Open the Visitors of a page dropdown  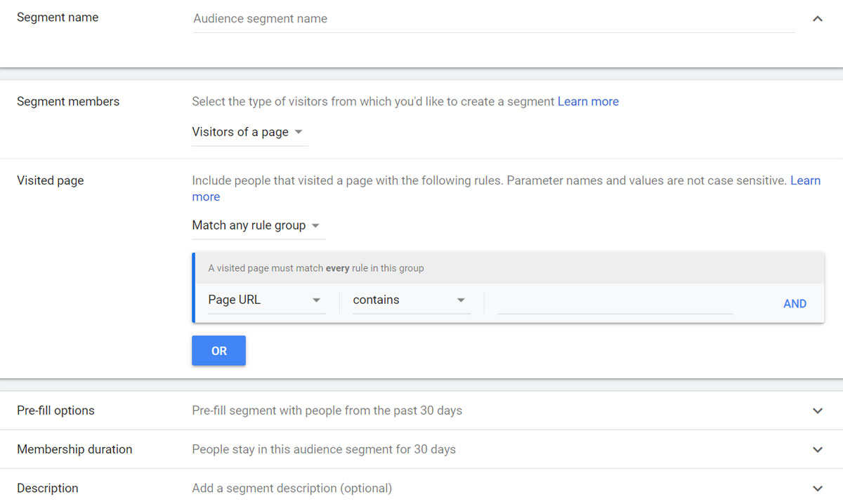(249, 132)
